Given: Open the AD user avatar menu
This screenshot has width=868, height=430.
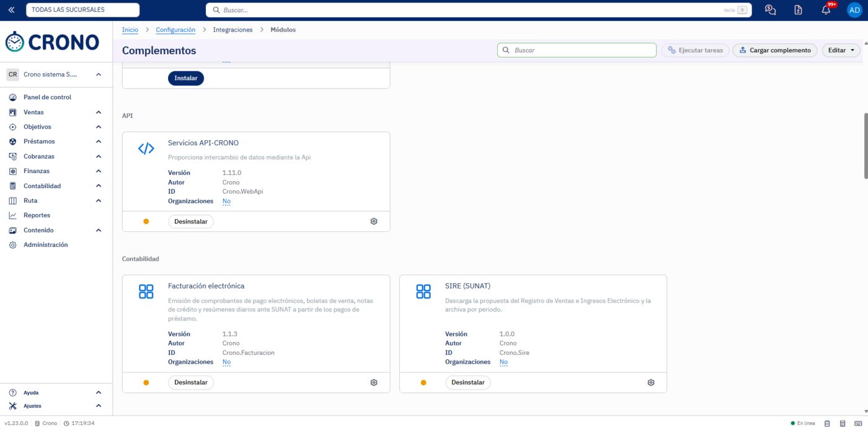Looking at the screenshot, I should 854,10.
